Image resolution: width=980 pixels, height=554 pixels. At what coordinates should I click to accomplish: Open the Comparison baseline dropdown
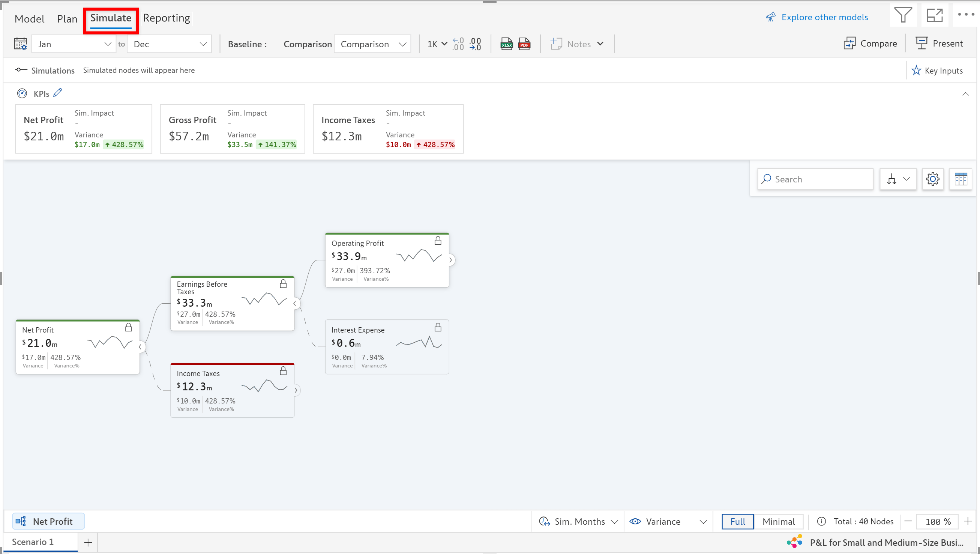point(372,44)
